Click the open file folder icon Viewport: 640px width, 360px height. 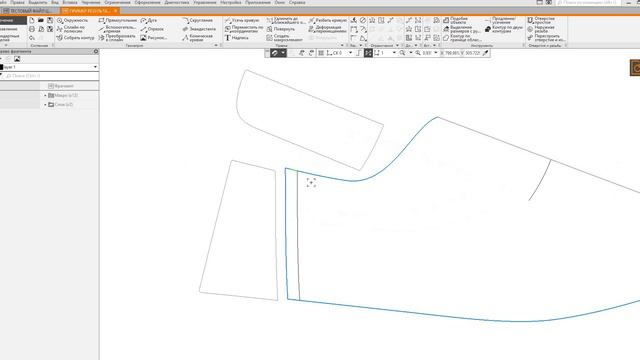coord(41,20)
